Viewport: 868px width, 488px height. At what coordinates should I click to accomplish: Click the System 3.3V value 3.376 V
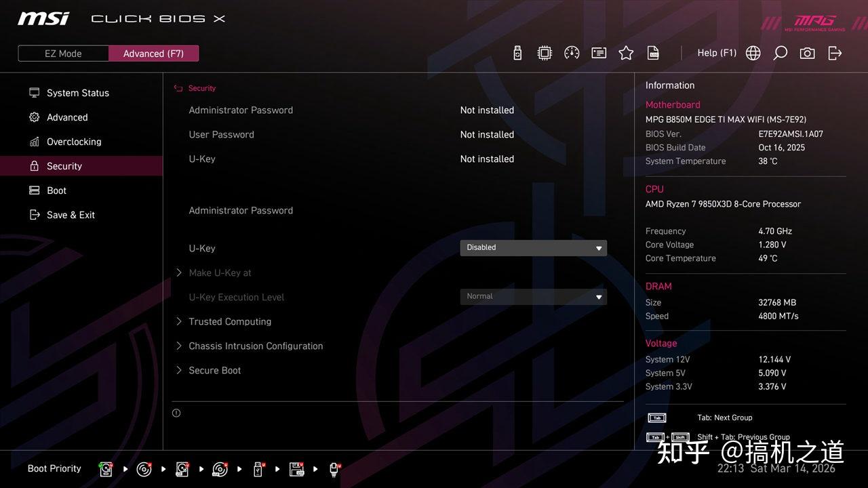click(772, 386)
